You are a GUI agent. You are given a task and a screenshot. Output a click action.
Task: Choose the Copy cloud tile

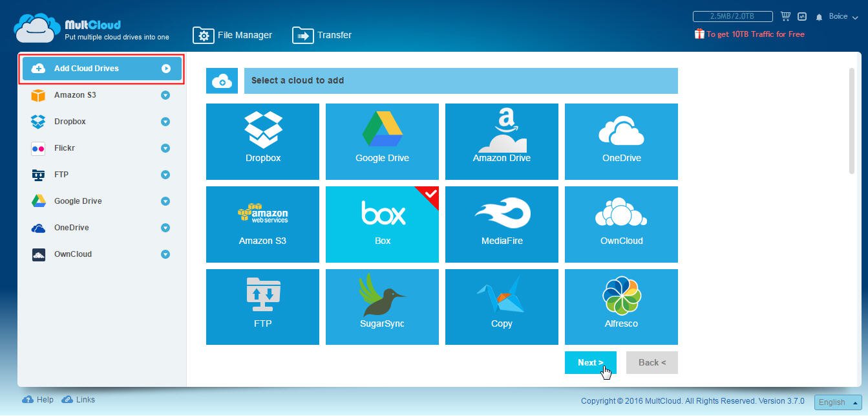point(502,307)
